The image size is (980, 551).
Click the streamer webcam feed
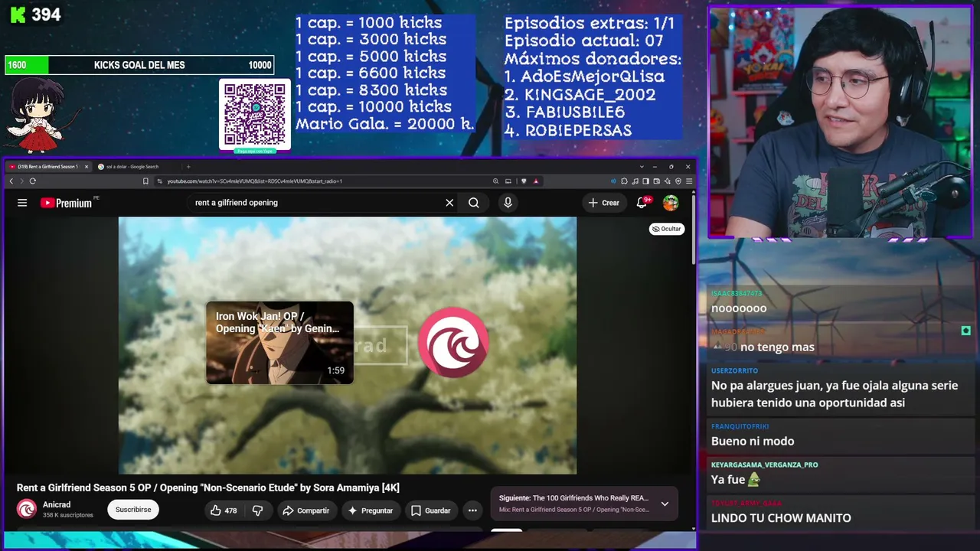point(840,122)
